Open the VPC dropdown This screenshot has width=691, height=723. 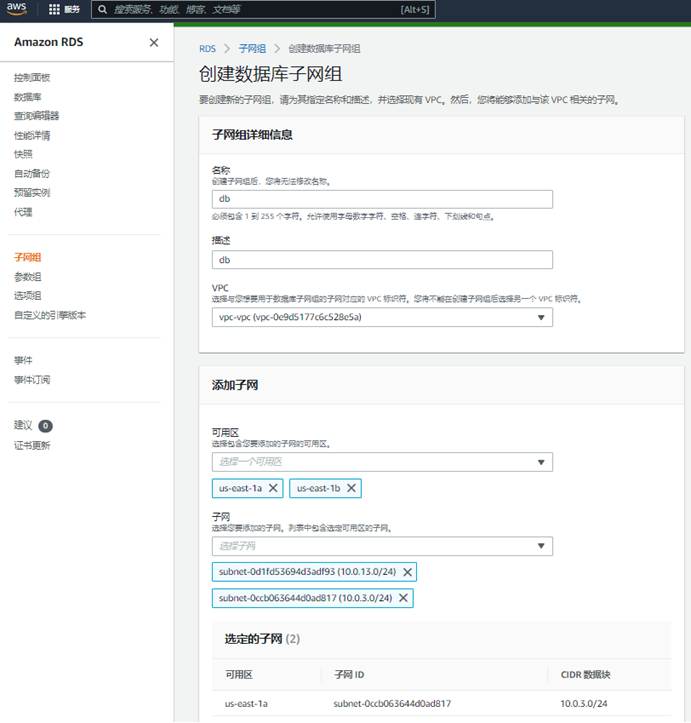click(x=382, y=317)
